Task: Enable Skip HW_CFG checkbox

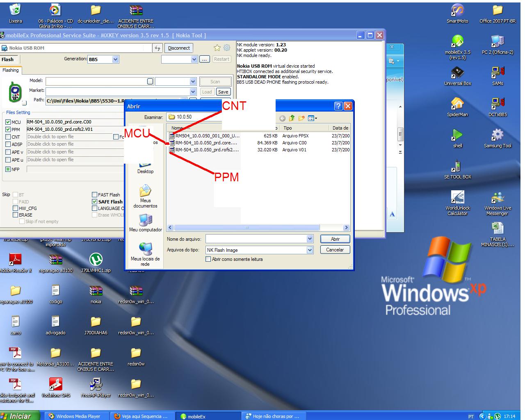Action: coord(15,208)
